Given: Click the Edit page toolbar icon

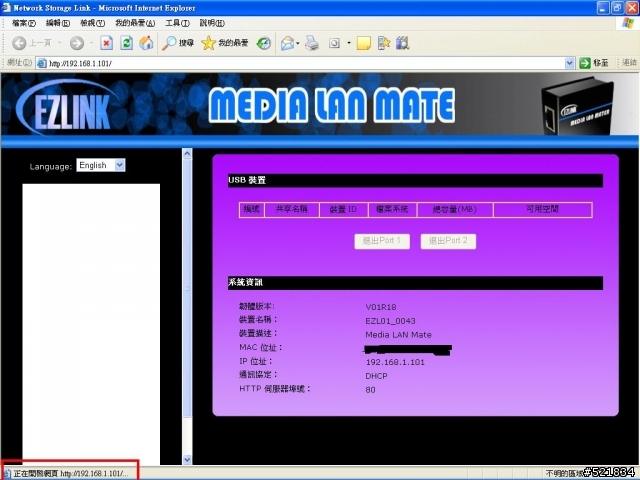Looking at the screenshot, I should coord(334,43).
